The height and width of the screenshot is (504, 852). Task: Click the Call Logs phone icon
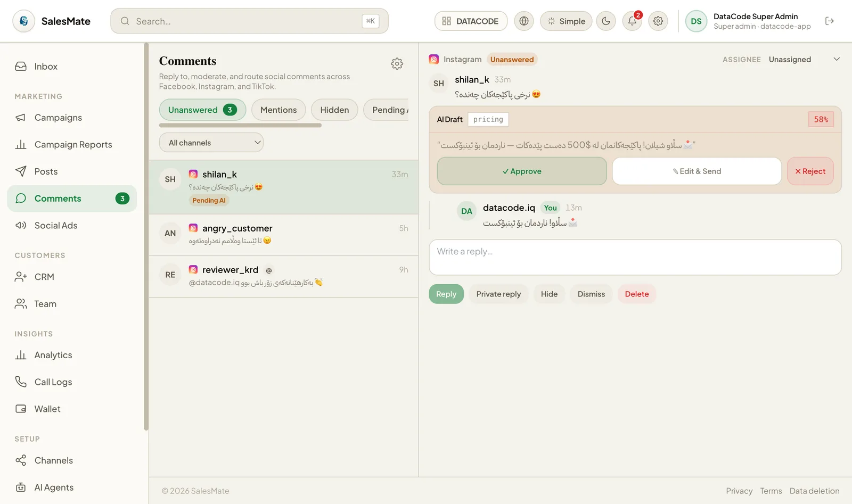pyautogui.click(x=21, y=382)
